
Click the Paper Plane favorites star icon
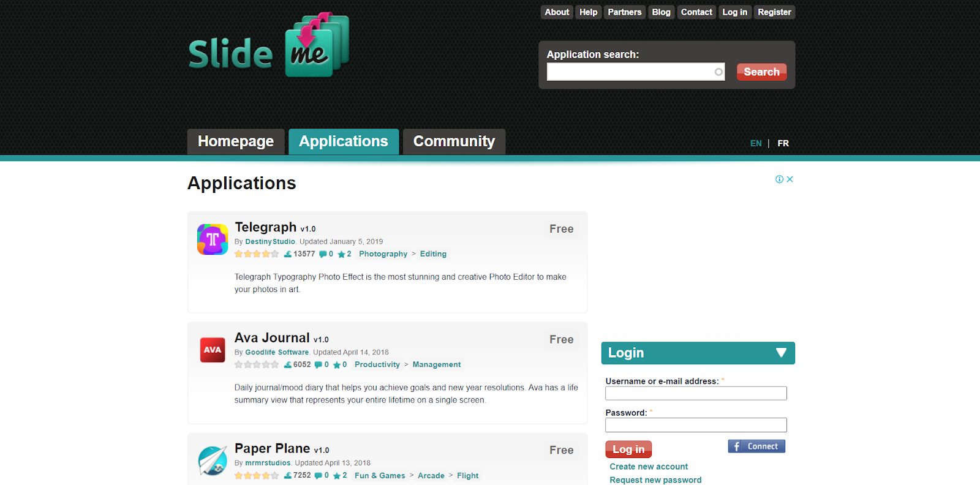click(337, 475)
